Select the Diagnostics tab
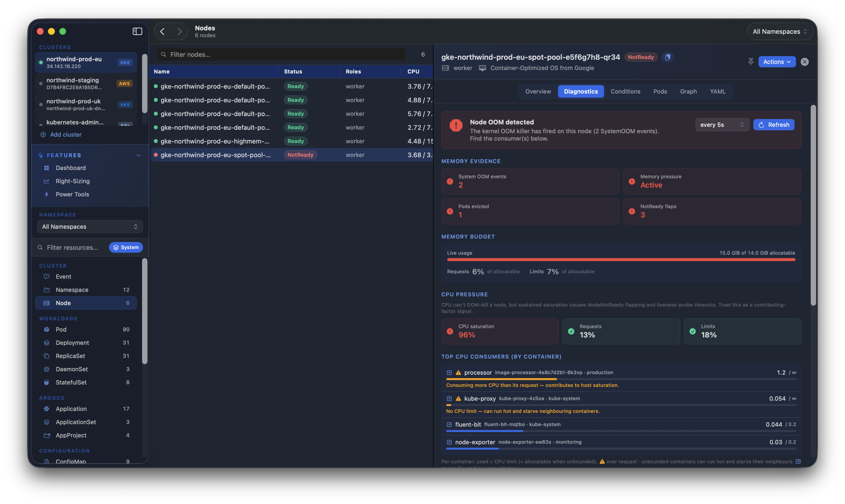The height and width of the screenshot is (504, 845). 581,91
